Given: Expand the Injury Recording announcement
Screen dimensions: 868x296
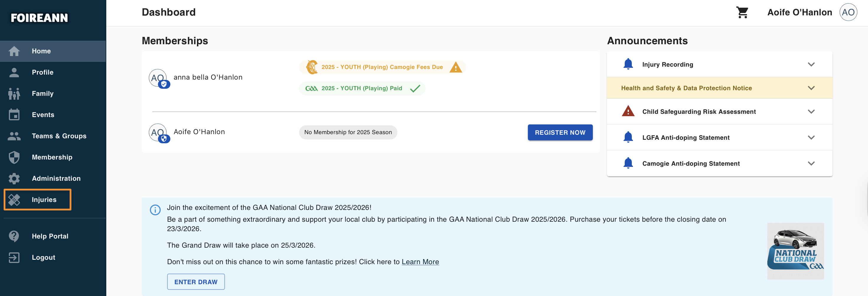Looking at the screenshot, I should [x=811, y=64].
